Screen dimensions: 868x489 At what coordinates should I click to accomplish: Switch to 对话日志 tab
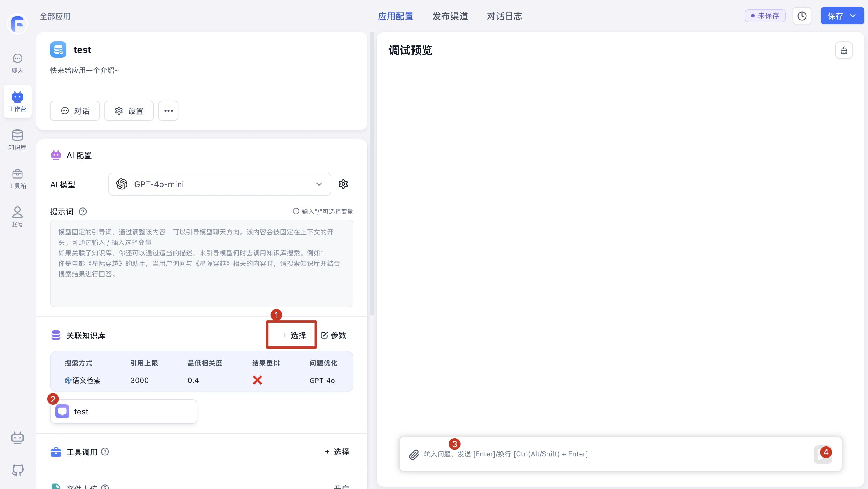(x=504, y=16)
